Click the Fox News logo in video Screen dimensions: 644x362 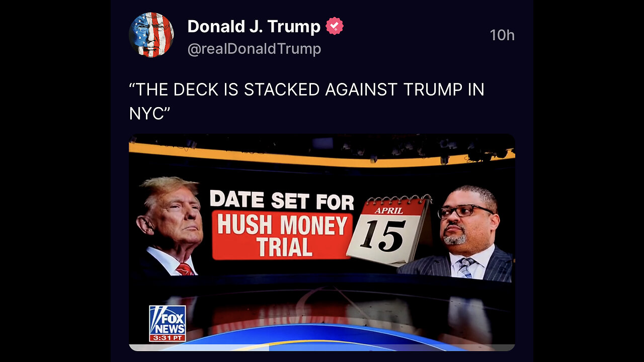168,319
